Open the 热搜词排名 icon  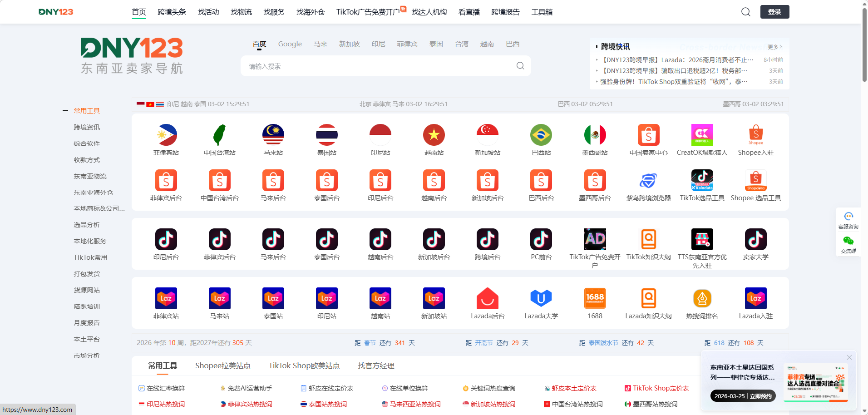click(x=702, y=298)
